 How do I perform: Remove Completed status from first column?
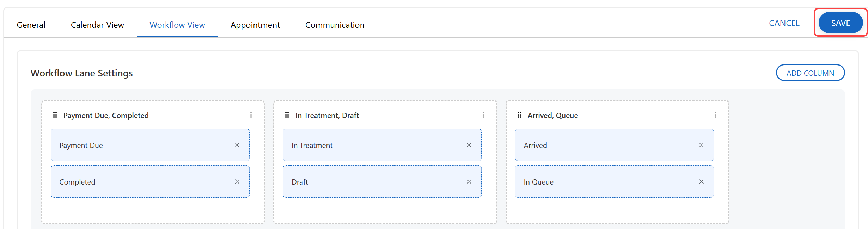coord(237,182)
